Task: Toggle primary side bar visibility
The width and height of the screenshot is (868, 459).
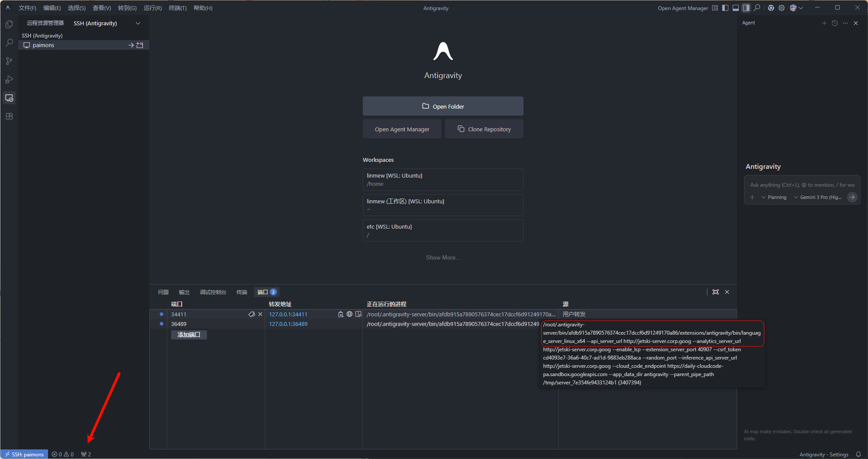Action: point(725,8)
